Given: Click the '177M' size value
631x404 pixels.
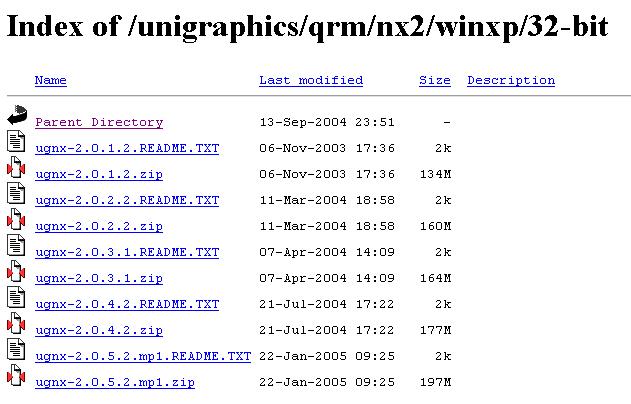Looking at the screenshot, I should tap(435, 330).
